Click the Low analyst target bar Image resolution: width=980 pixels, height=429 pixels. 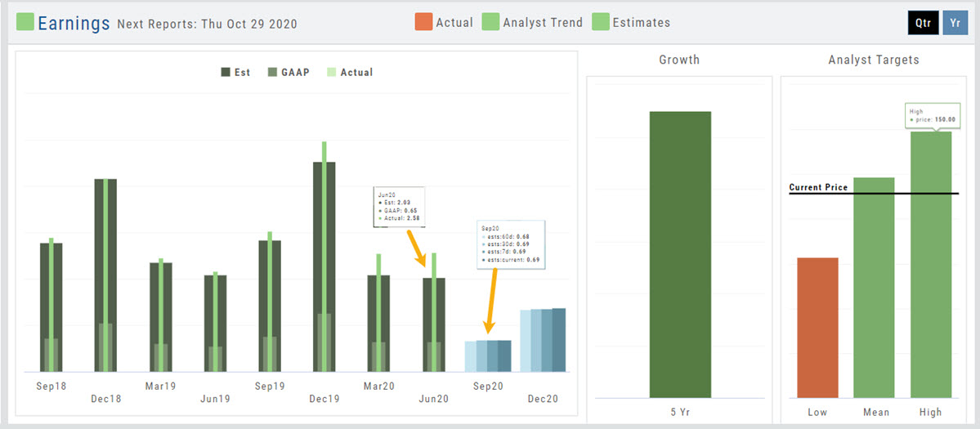point(817,327)
